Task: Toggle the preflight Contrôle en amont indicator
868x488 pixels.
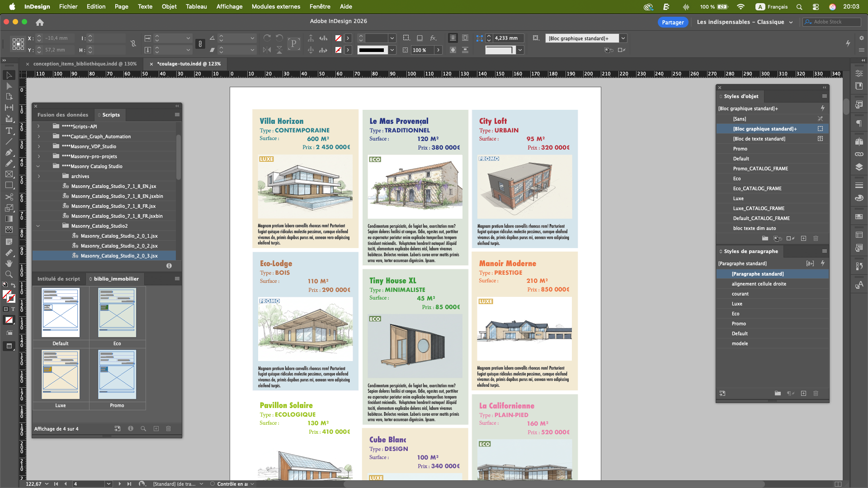Action: [232, 484]
